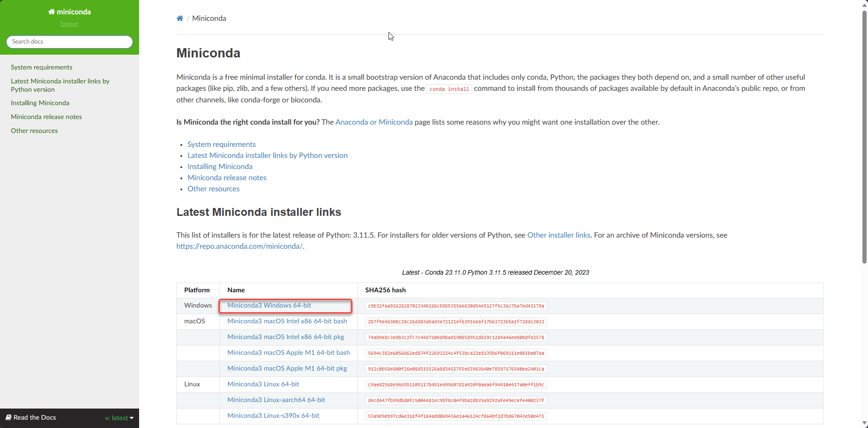Click the Windows platform cell

click(x=198, y=305)
